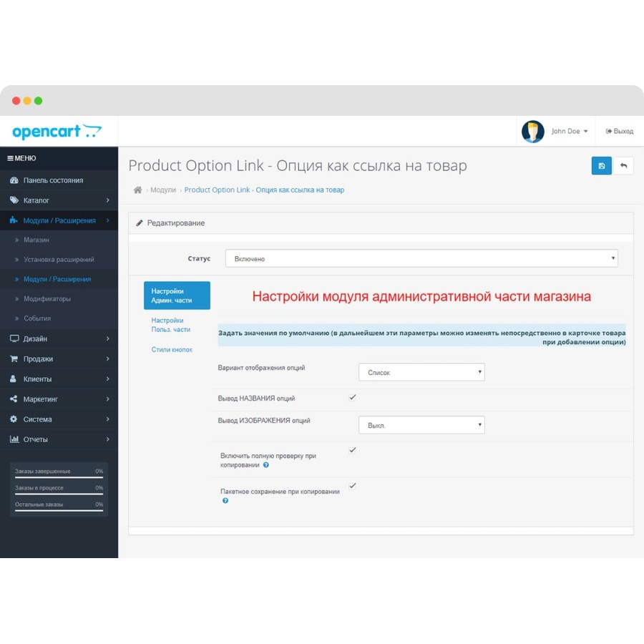
Task: Click Product Option Link breadcrumb link
Action: (264, 190)
